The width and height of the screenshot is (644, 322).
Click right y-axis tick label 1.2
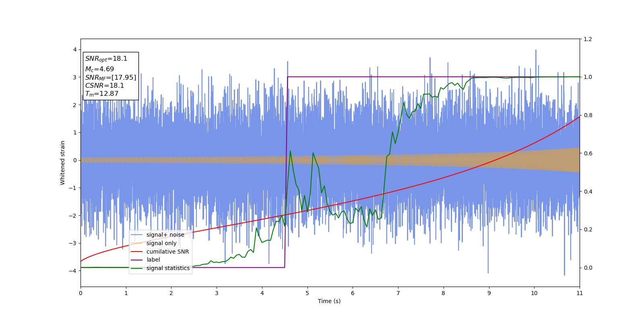(x=588, y=39)
